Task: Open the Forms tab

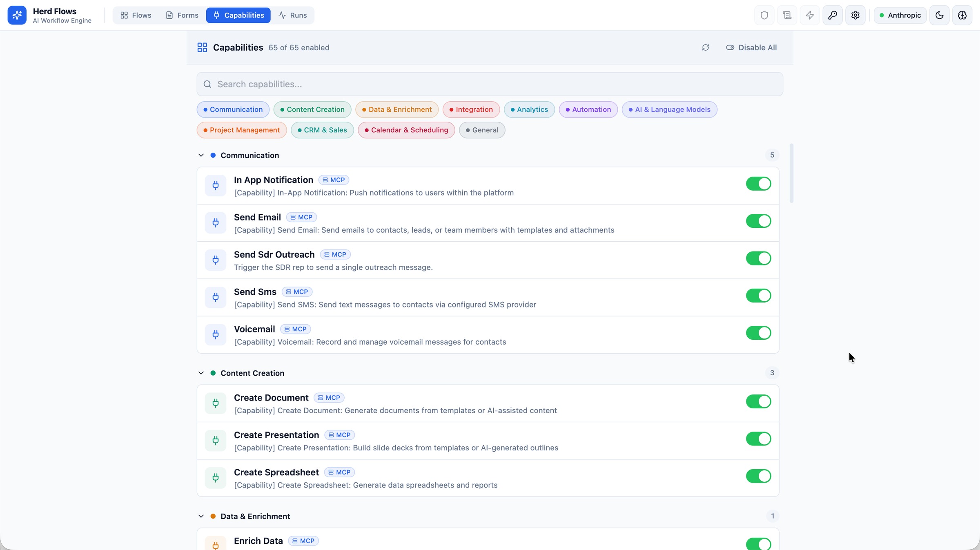Action: [182, 15]
